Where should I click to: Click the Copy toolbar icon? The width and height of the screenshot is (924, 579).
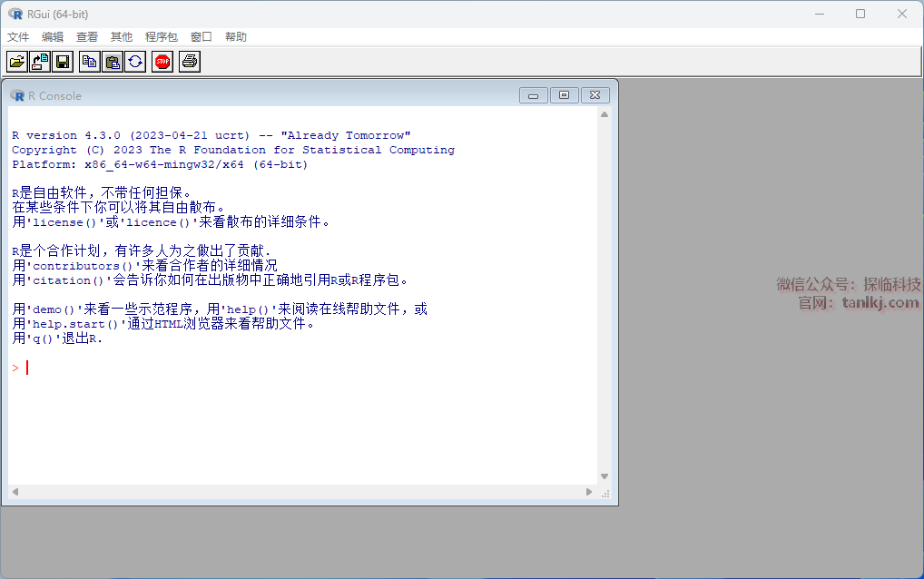click(90, 61)
